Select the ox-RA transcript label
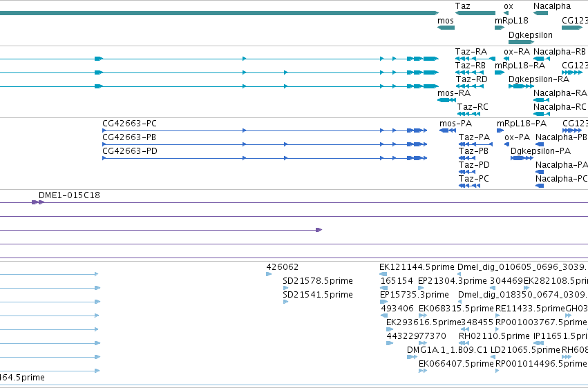Screen dimensions: 588x388 [517, 52]
